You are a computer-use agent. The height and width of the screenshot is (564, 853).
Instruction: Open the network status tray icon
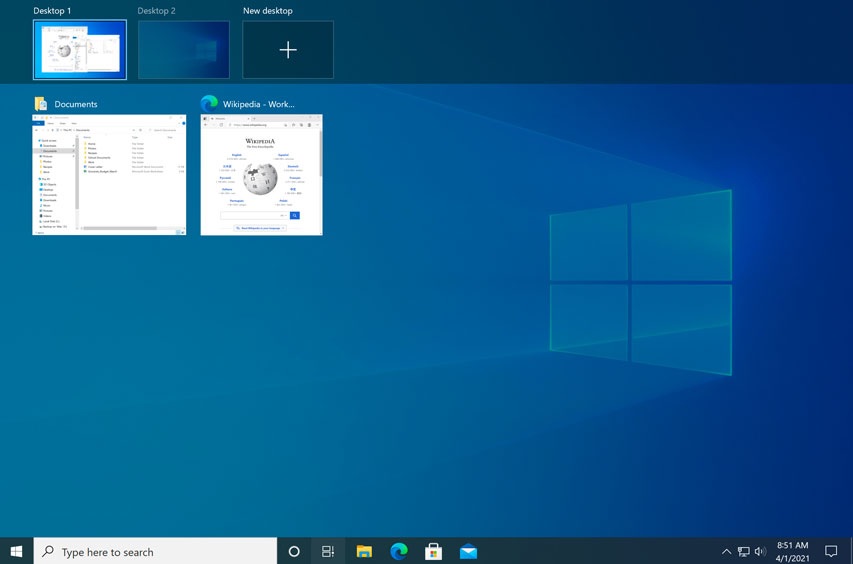coord(743,551)
